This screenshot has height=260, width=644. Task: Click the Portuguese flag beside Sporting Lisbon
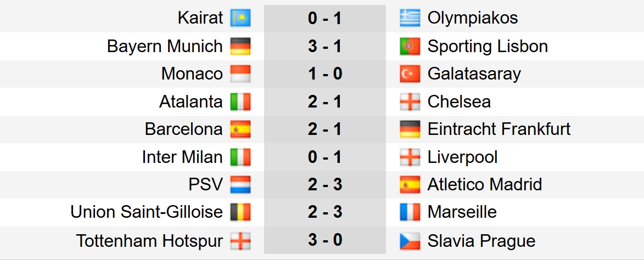pos(410,46)
